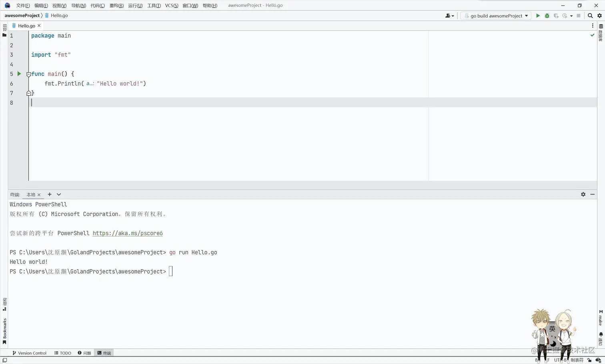Open the TODO tool window
Screen dimensions: 605x364
coord(63,353)
